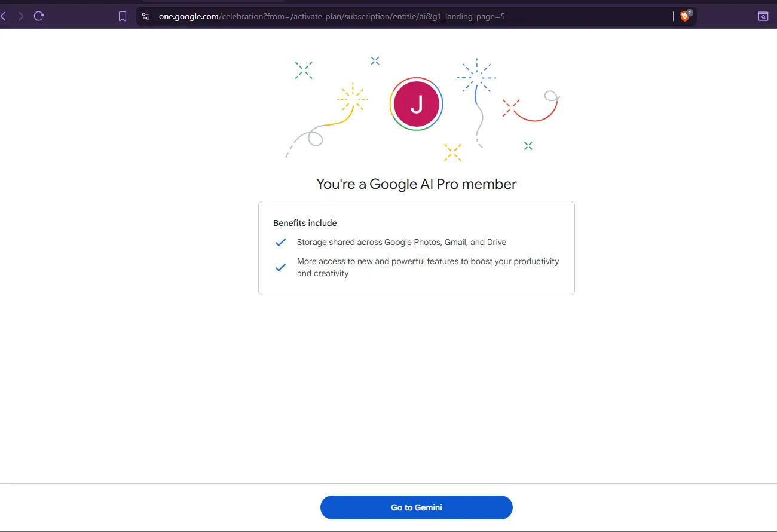The width and height of the screenshot is (777, 532).
Task: Click the "J" profile avatar
Action: 417,104
